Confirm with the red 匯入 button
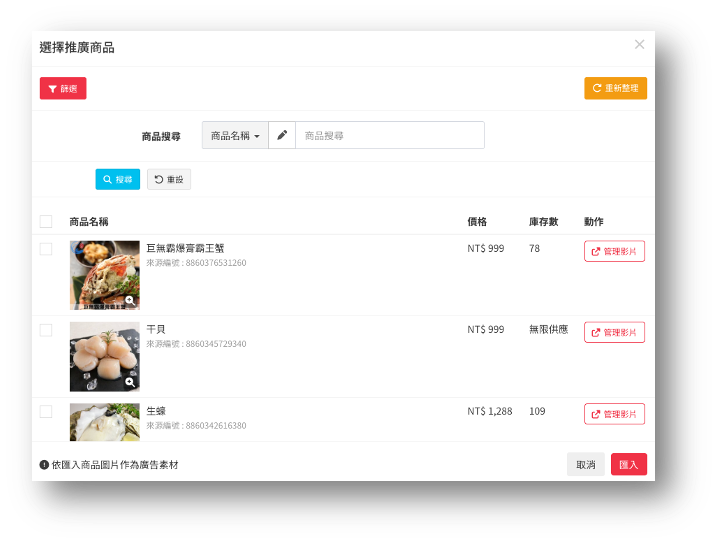Image resolution: width=718 pixels, height=544 pixels. coord(629,465)
